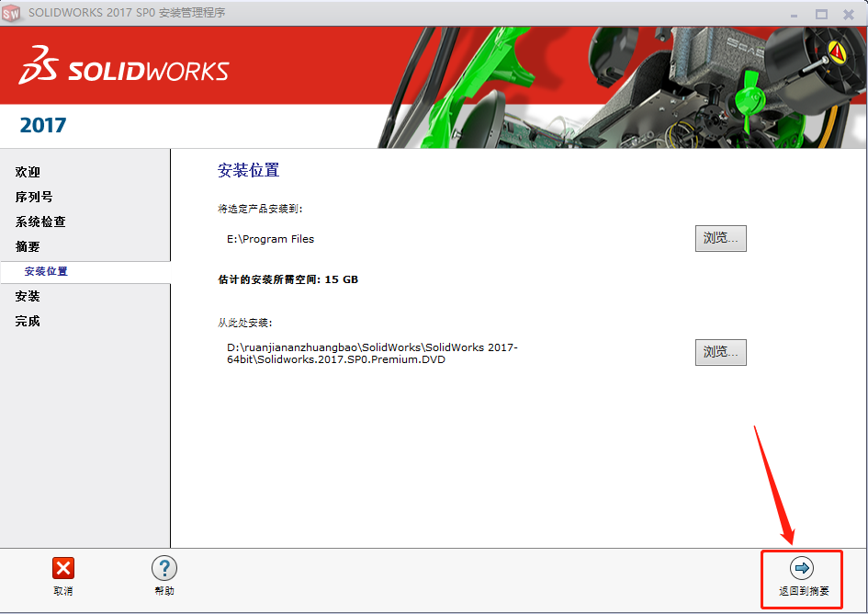
Task: Select the 欢迎 step in the sidebar
Action: coord(28,172)
